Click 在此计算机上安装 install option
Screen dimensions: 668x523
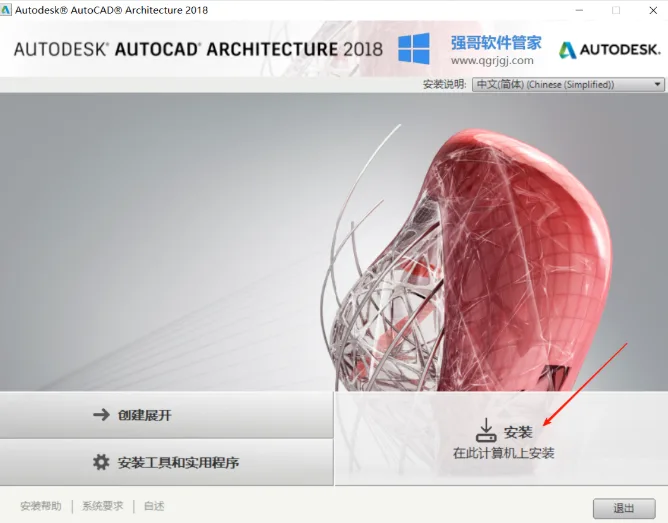pyautogui.click(x=501, y=439)
